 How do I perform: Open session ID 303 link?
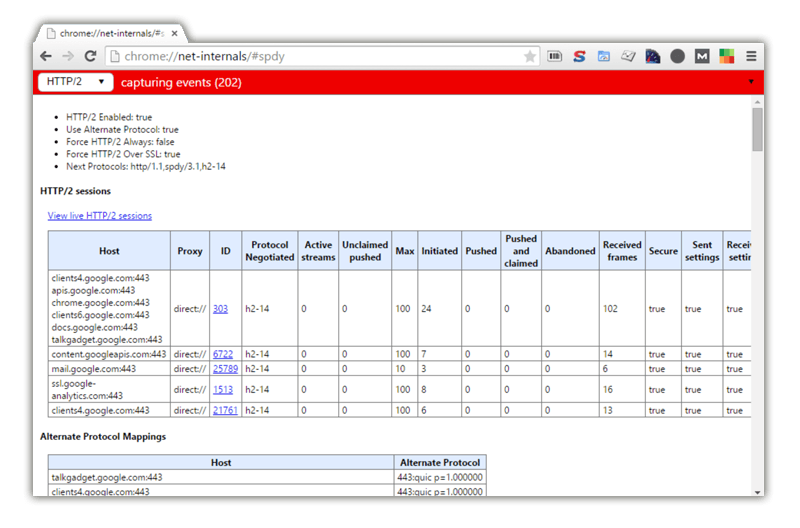click(x=220, y=309)
